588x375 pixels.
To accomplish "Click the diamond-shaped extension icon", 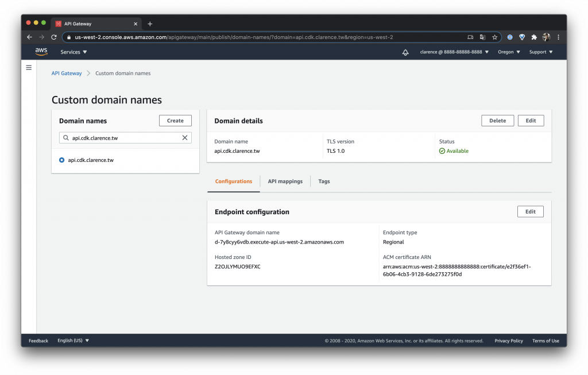I will click(522, 37).
